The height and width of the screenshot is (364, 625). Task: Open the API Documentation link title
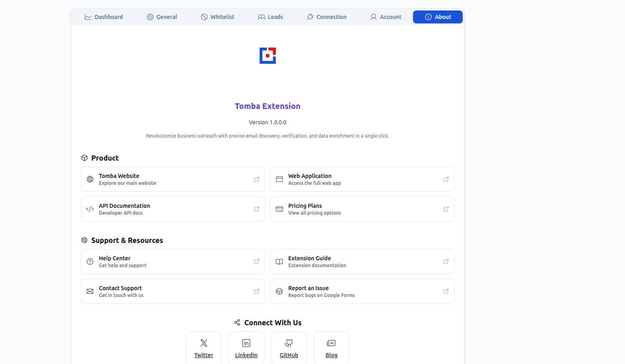[x=124, y=206]
